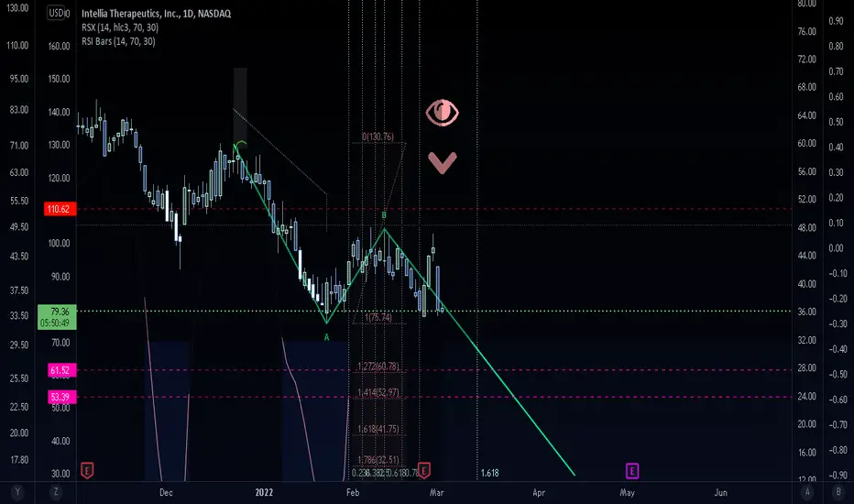
Task: Click the pink eye icon on chart
Action: point(443,112)
